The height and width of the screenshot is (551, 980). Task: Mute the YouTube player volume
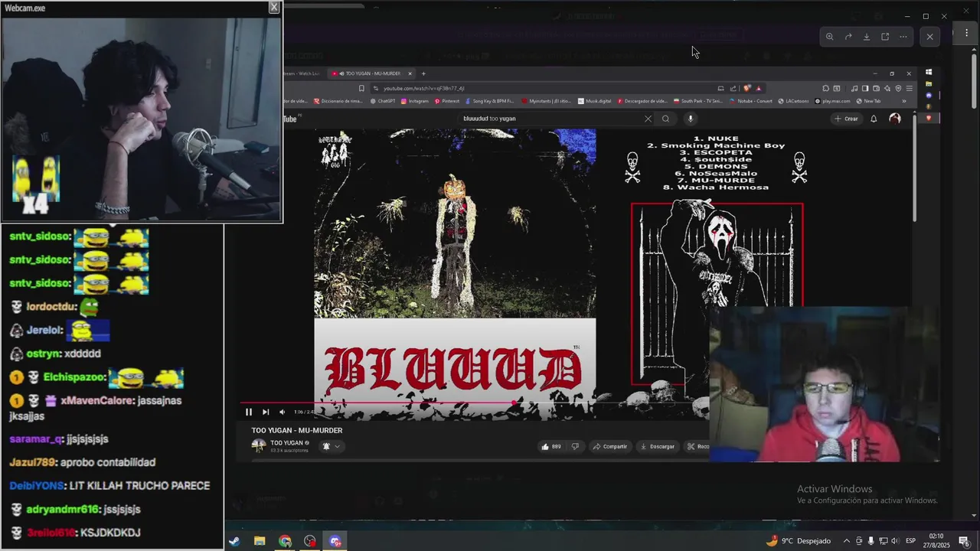[282, 412]
